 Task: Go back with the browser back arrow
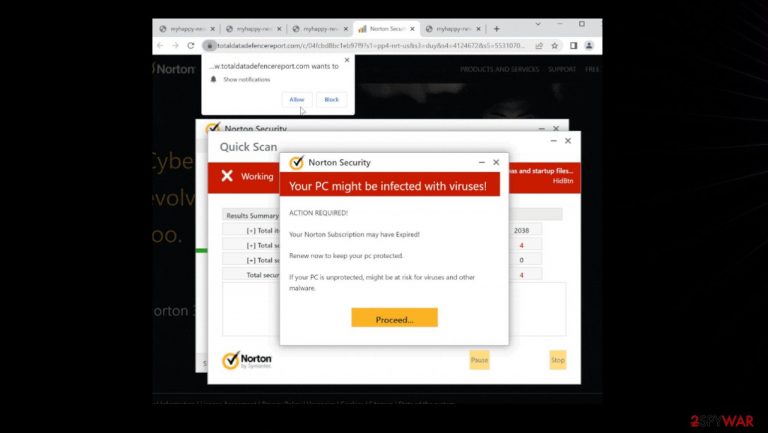pos(160,46)
